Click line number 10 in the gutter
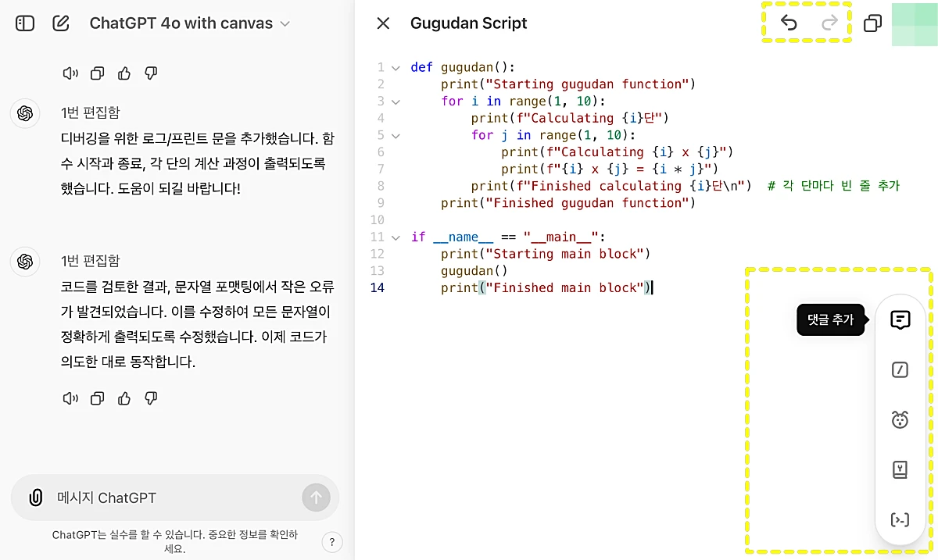This screenshot has height=560, width=938. 378,220
